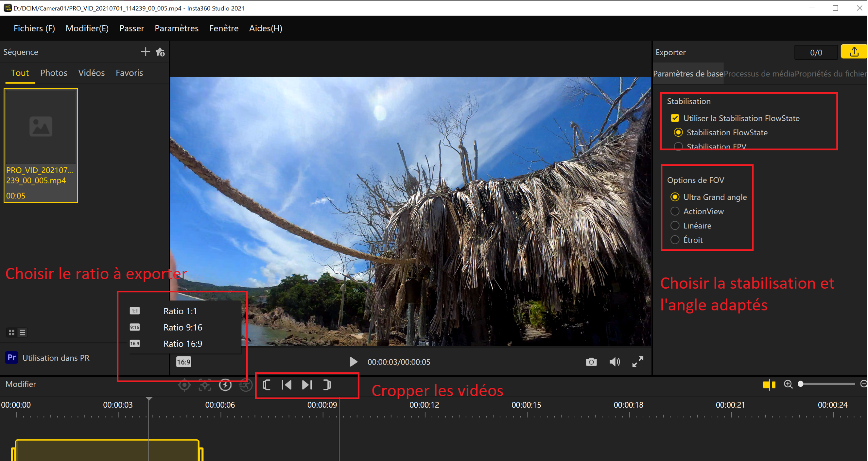The width and height of the screenshot is (868, 461).
Task: Click the 0/0 export queue counter
Action: tap(816, 52)
